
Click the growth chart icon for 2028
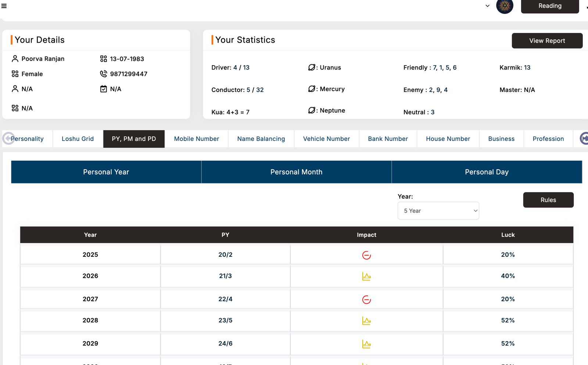[366, 321]
